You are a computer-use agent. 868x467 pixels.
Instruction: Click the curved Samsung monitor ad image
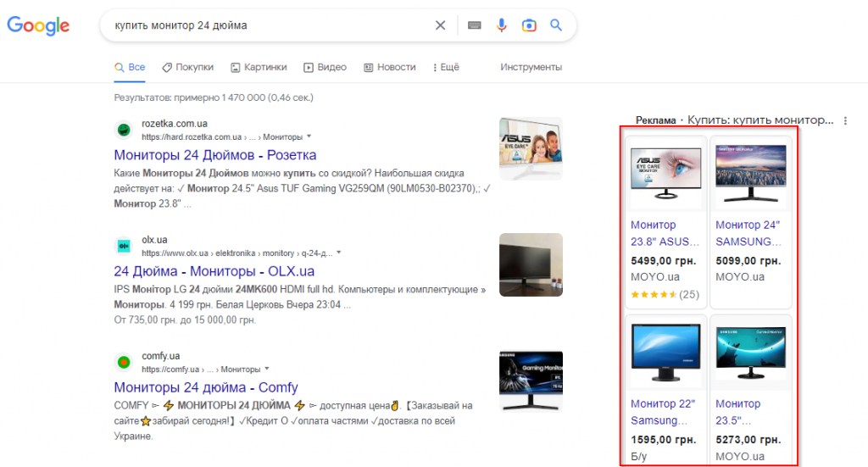click(x=751, y=353)
